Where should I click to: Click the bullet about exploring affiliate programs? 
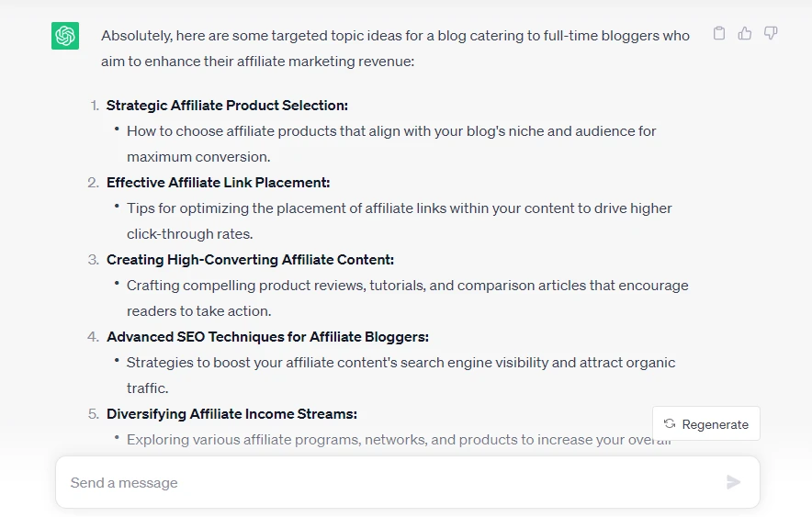399,439
